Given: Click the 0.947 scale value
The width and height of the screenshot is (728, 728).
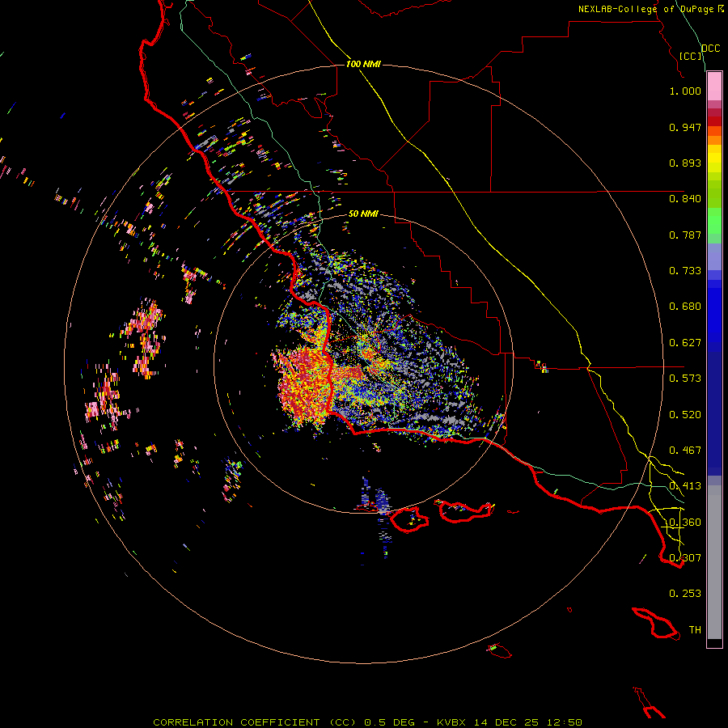Looking at the screenshot, I should pos(685,127).
